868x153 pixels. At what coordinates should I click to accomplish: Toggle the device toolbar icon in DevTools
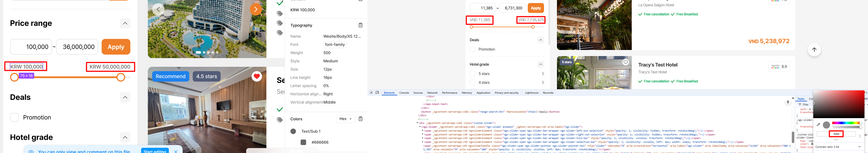pyautogui.click(x=377, y=93)
